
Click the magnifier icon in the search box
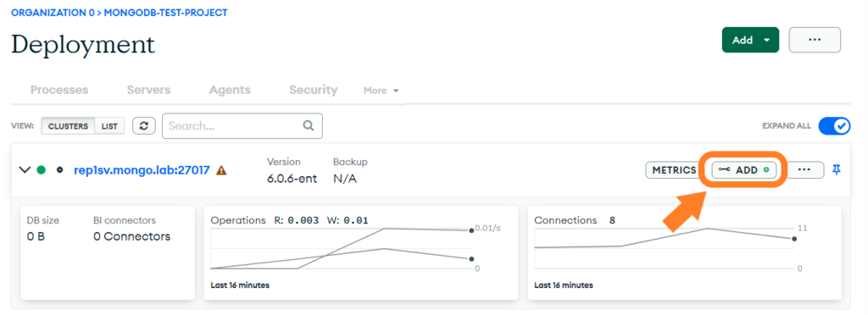click(309, 125)
